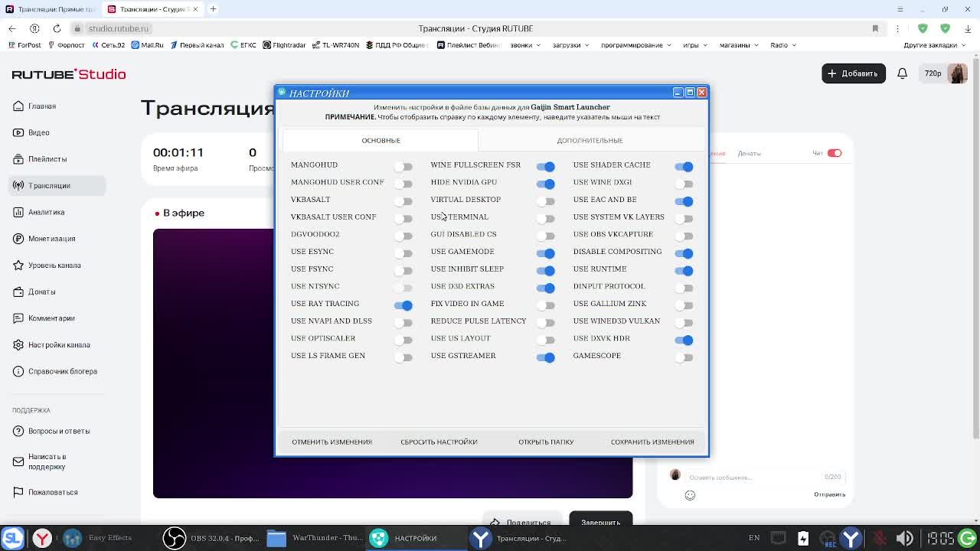Turn off USE GSTREAMER switch

click(x=545, y=357)
